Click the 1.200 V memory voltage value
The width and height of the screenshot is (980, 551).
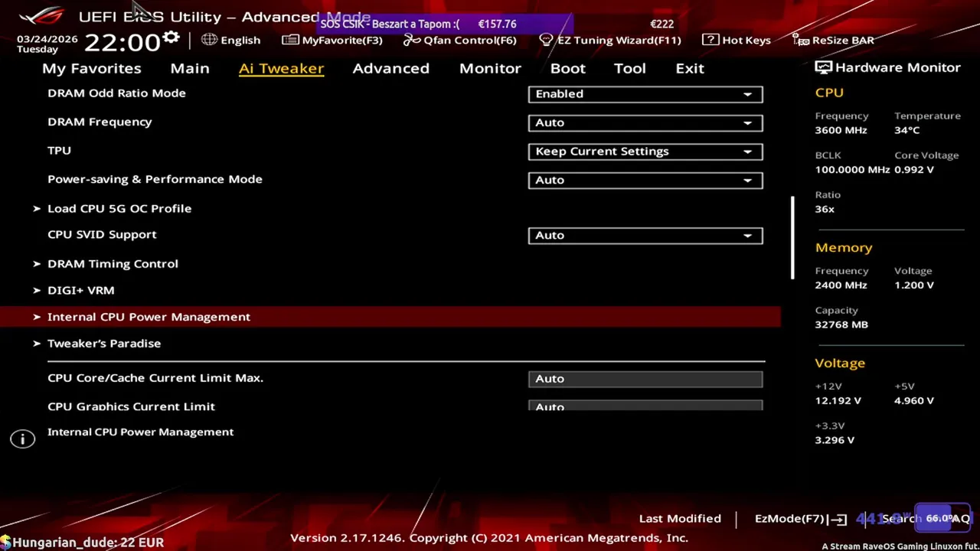914,285
